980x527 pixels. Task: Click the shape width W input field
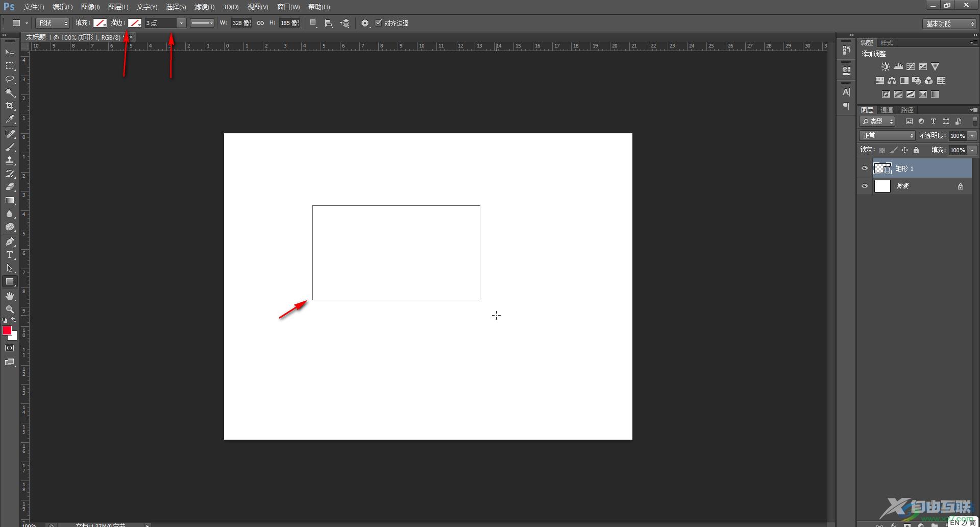[x=241, y=23]
